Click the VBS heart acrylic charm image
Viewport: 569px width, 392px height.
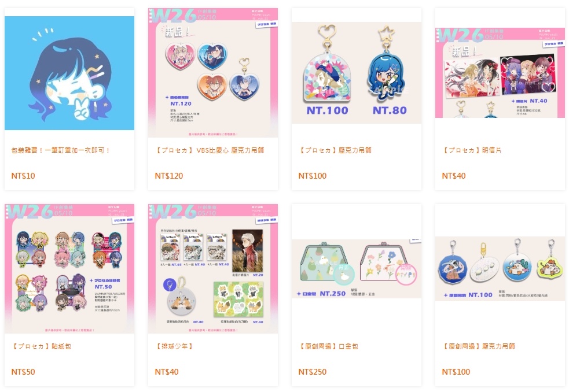pos(213,73)
